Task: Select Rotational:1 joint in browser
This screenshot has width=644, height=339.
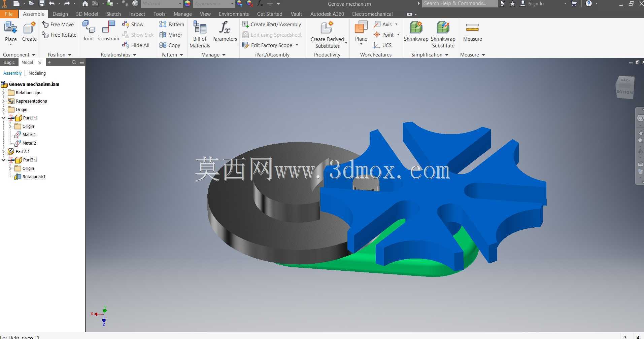Action: click(30, 177)
